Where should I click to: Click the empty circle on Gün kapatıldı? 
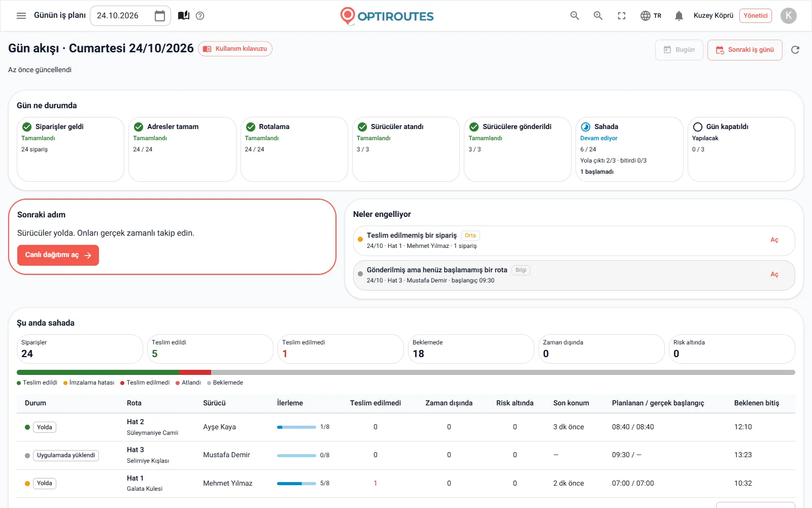[698, 127]
